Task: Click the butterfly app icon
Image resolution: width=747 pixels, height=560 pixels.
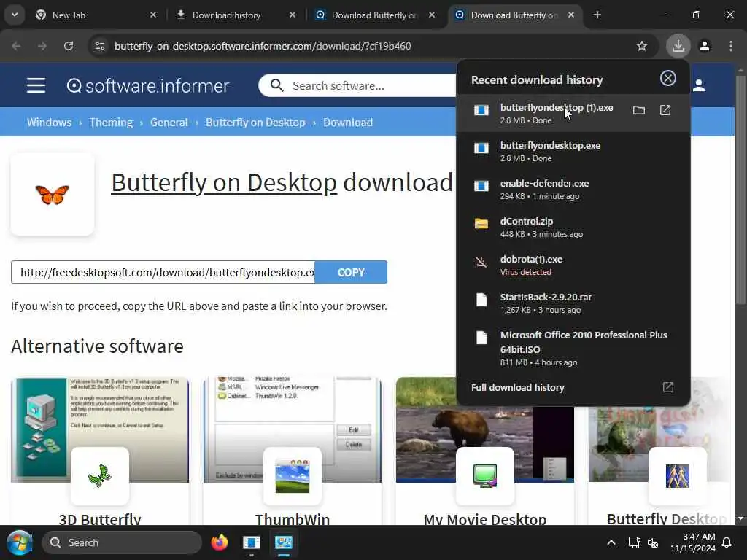Action: 53,194
